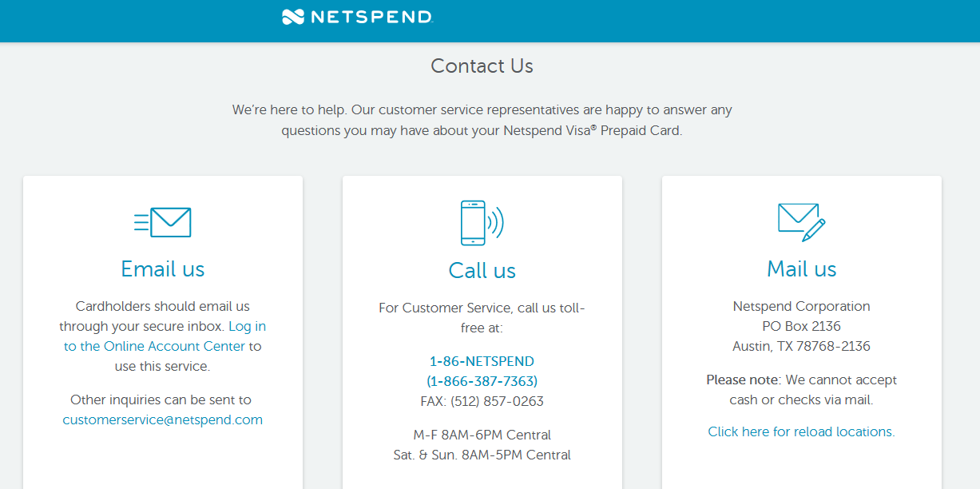Dial the 1-86-NETSPEND phone link

pyautogui.click(x=482, y=361)
